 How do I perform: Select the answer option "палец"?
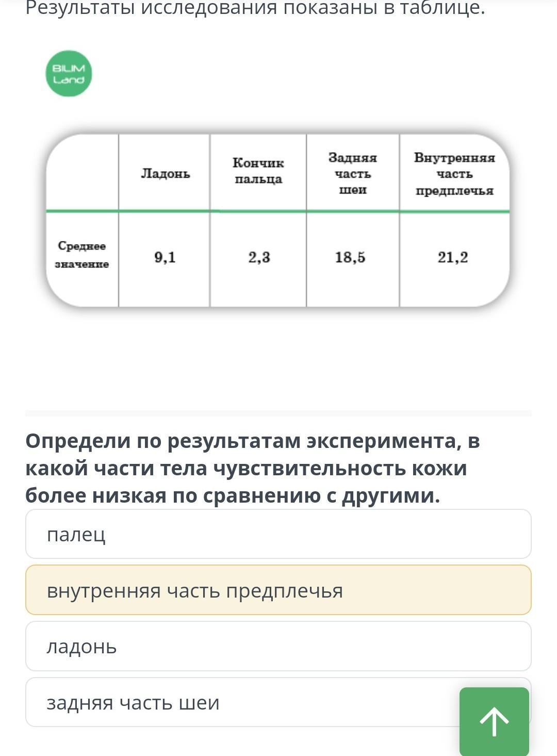[278, 534]
